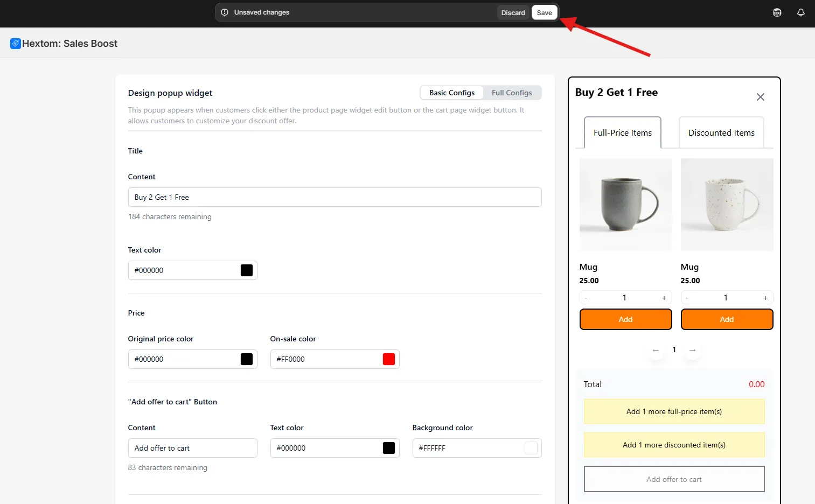Image resolution: width=815 pixels, height=504 pixels.
Task: Open the Discounted Items tab
Action: pyautogui.click(x=721, y=132)
